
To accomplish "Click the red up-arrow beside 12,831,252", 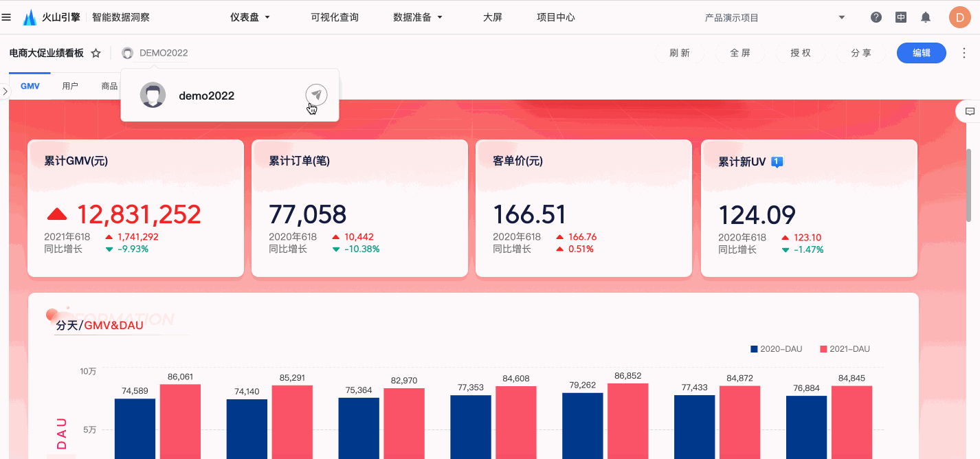I will click(56, 214).
